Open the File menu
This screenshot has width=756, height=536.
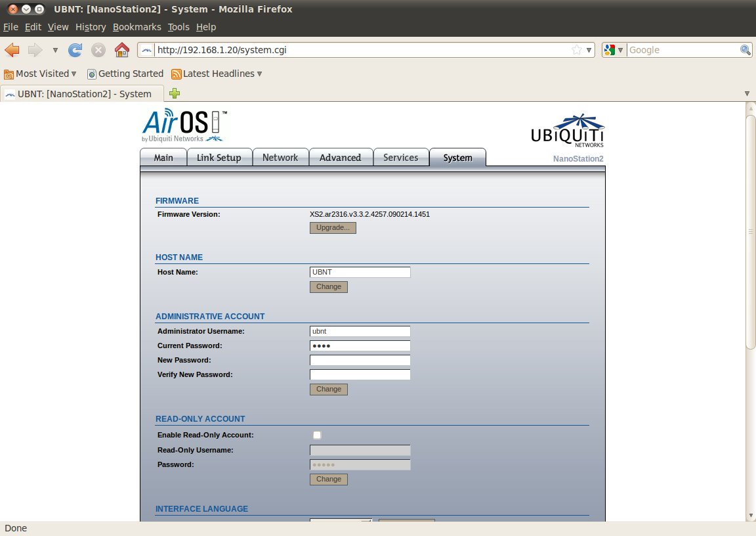click(10, 27)
